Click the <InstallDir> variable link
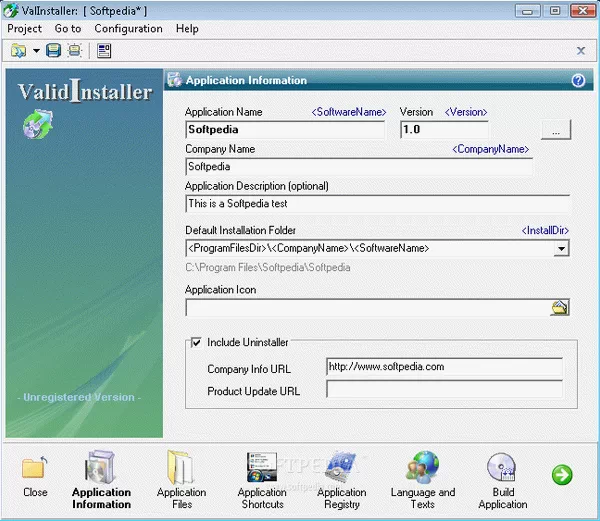This screenshot has height=521, width=600. [x=545, y=230]
